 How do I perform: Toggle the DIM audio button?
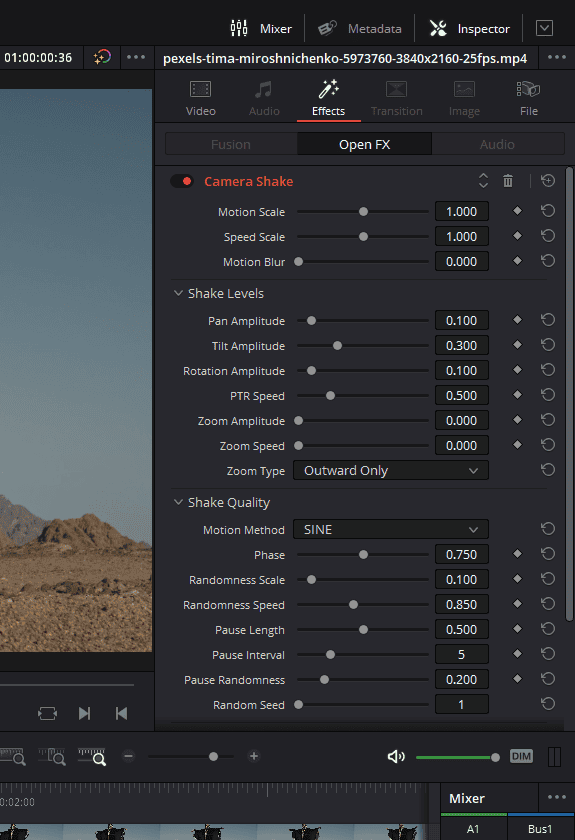pos(521,756)
